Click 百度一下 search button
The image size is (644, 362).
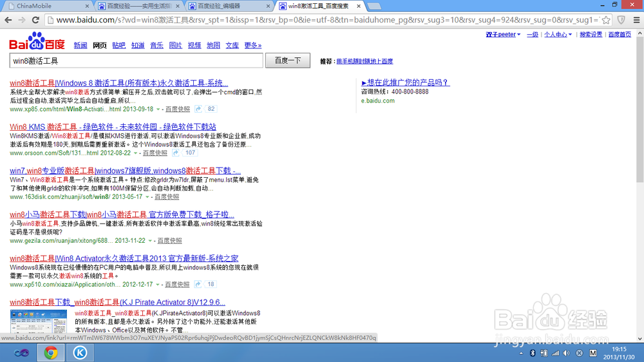pos(288,61)
